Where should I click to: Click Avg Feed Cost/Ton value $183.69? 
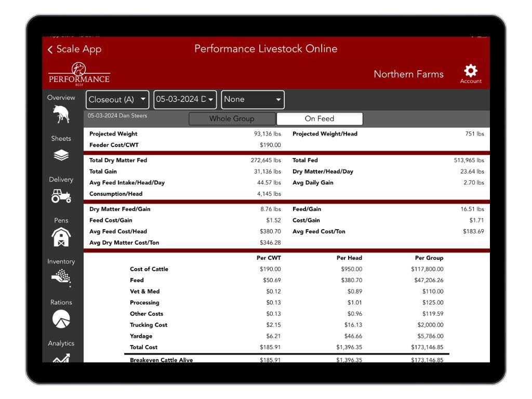click(474, 231)
